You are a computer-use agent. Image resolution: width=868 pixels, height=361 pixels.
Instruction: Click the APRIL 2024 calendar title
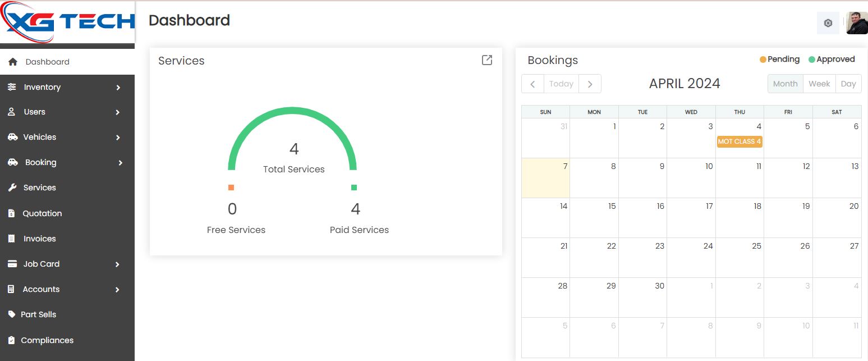[685, 84]
